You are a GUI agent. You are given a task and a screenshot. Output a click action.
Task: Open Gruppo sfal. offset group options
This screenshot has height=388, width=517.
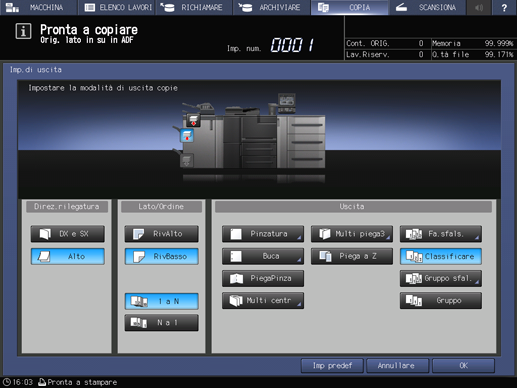[x=441, y=278]
